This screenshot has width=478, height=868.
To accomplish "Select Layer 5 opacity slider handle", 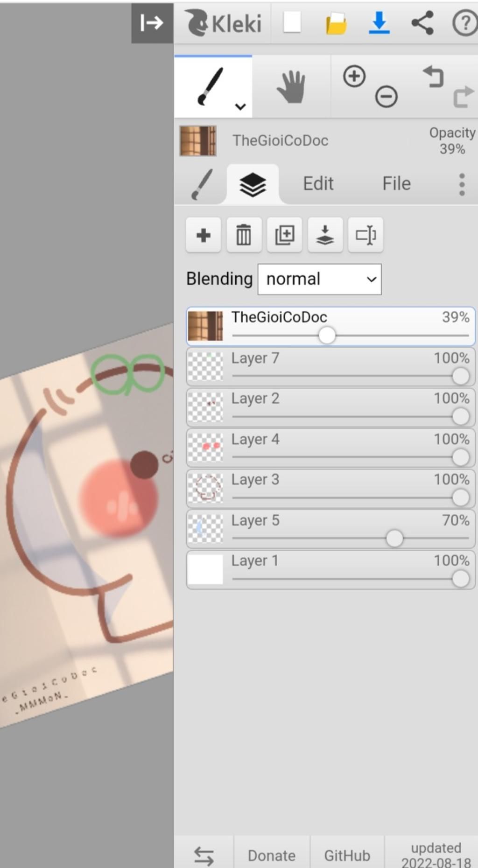I will click(x=394, y=538).
